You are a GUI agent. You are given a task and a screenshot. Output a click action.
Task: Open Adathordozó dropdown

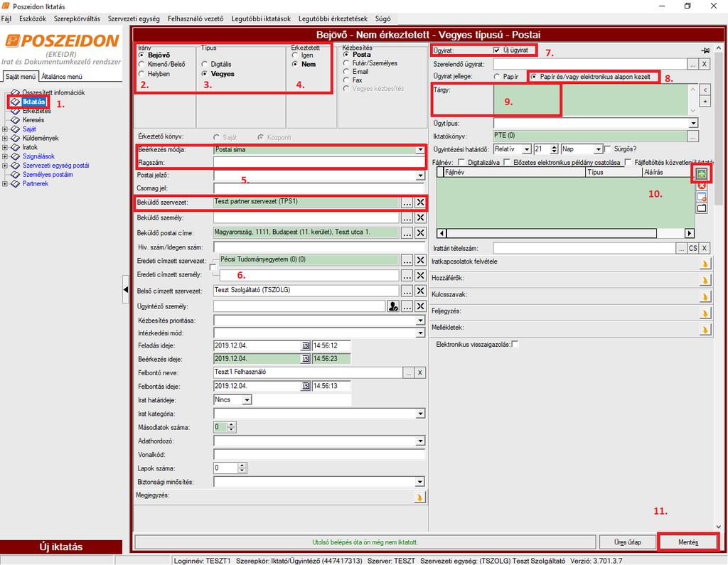(x=420, y=441)
